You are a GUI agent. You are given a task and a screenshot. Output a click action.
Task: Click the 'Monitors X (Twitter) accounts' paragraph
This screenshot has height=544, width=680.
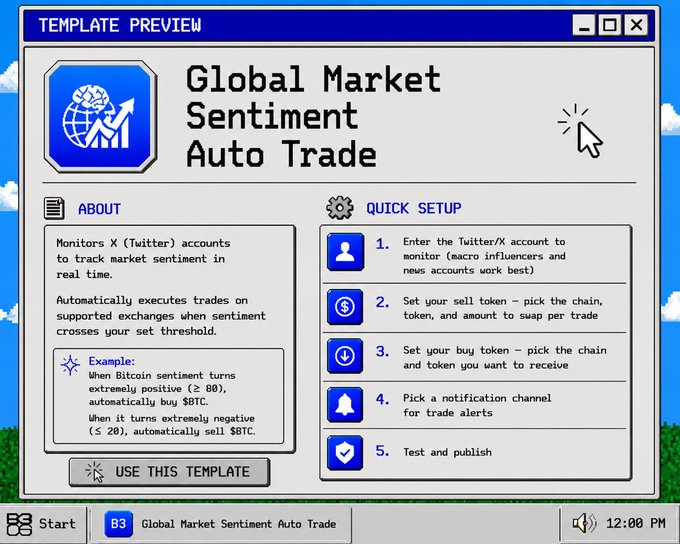coord(143,259)
